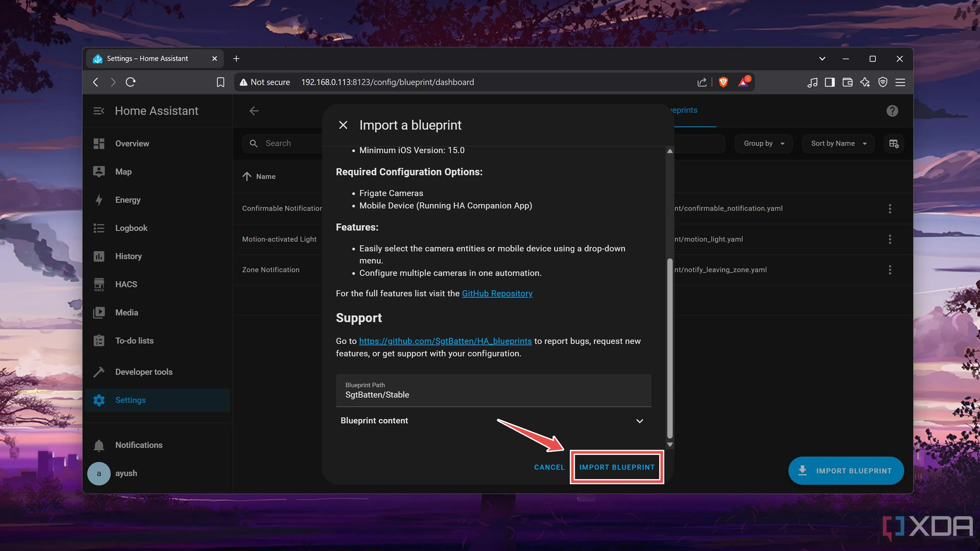The image size is (980, 551).
Task: Open Developer tools from sidebar
Action: coord(143,371)
